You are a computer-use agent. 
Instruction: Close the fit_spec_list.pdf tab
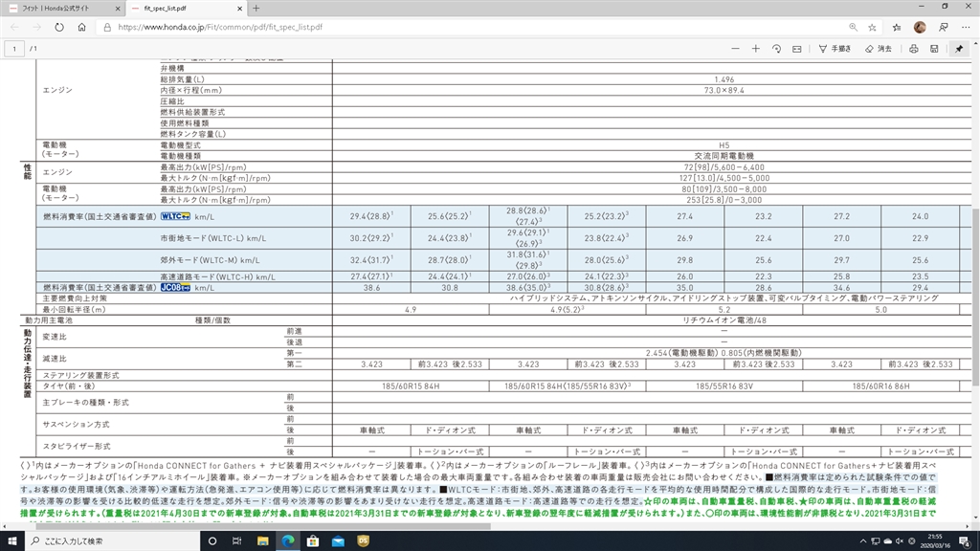tap(240, 9)
